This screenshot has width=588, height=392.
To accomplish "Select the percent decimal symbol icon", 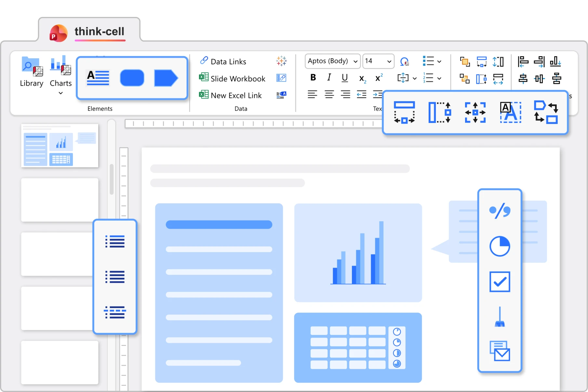I will 500,211.
